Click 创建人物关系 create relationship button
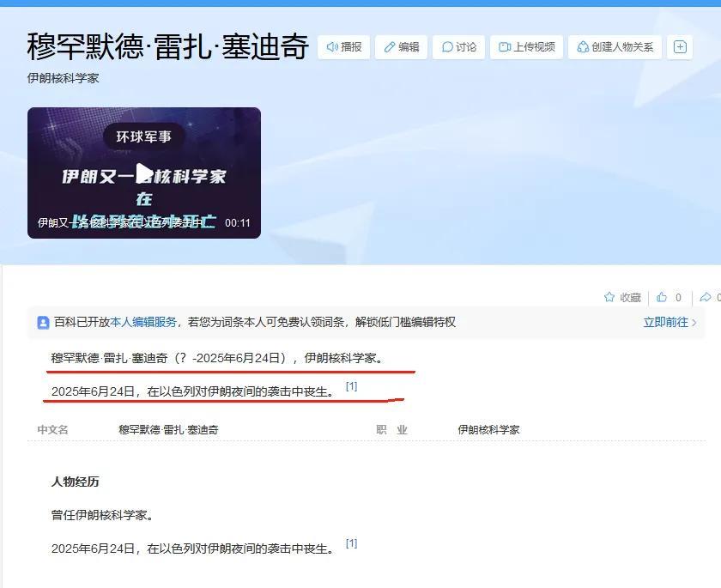The image size is (721, 588). click(x=615, y=47)
